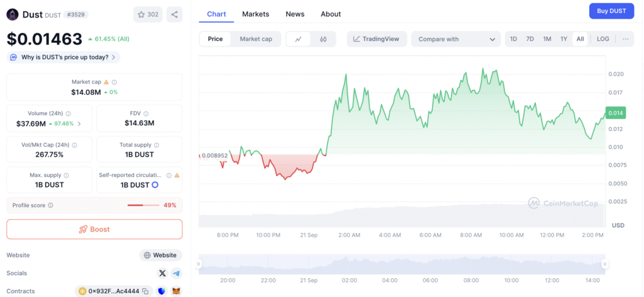644x297 pixels.
Task: Open the Telegram social link
Action: coord(176,273)
